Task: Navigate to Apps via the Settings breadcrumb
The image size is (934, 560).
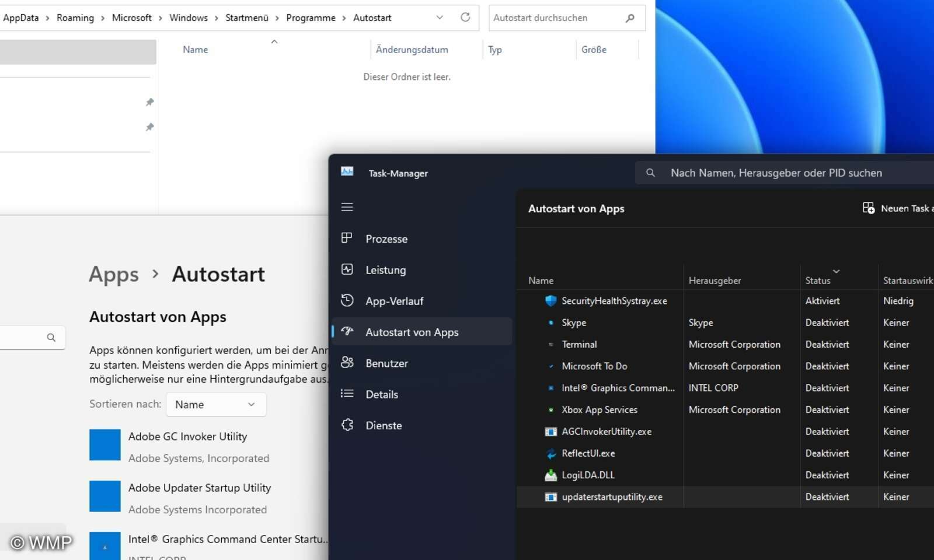Action: pos(114,274)
